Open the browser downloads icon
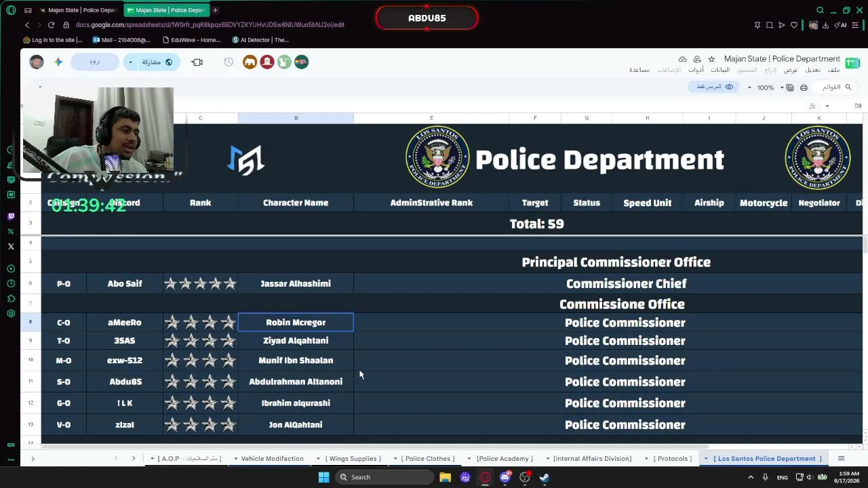 pos(826,25)
